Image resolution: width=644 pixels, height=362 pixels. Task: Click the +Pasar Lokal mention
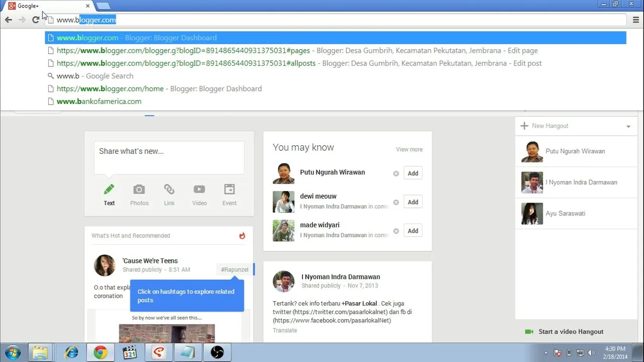[x=359, y=303]
